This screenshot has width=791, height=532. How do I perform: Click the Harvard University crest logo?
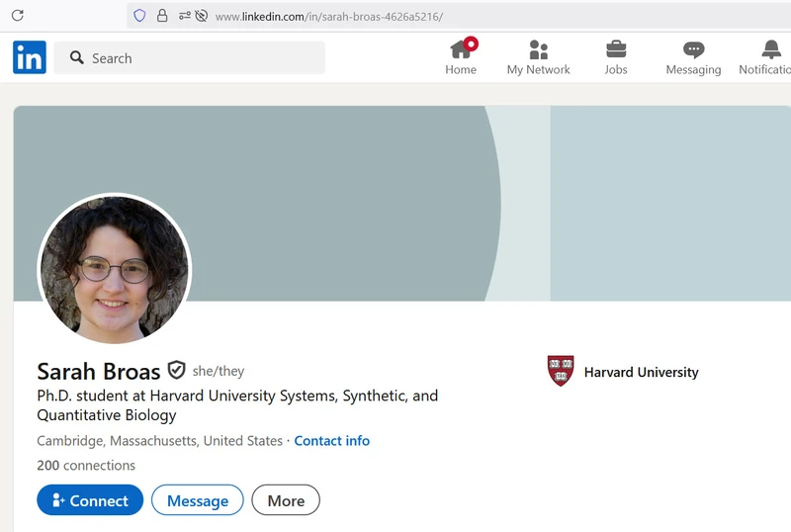click(561, 372)
